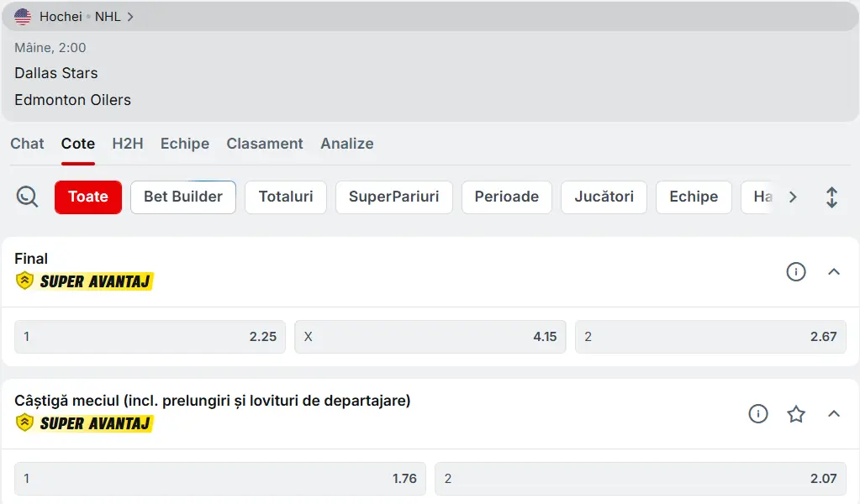This screenshot has height=504, width=860.
Task: Favorite the Câștigă meciul market with star
Action: 796,413
